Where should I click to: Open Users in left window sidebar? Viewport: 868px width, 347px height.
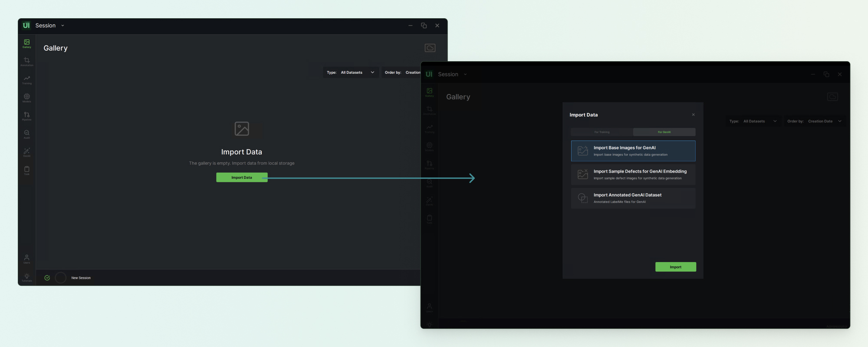point(27,259)
